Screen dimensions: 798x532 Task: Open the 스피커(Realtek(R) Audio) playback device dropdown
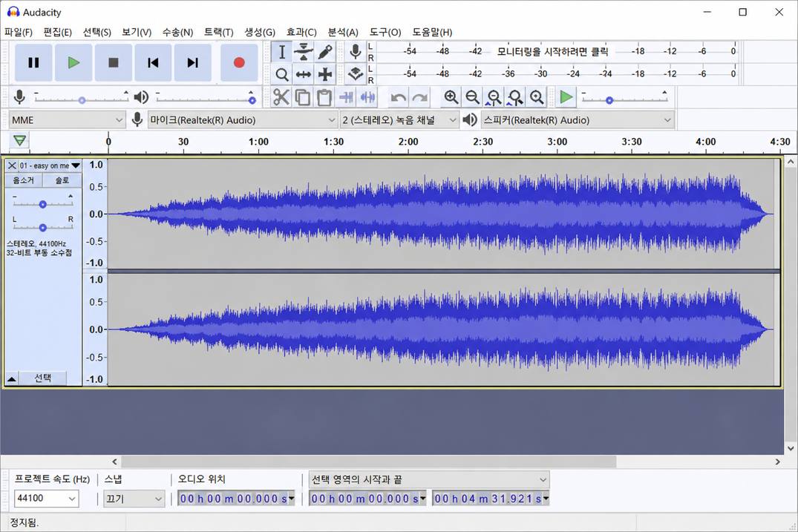click(x=577, y=120)
